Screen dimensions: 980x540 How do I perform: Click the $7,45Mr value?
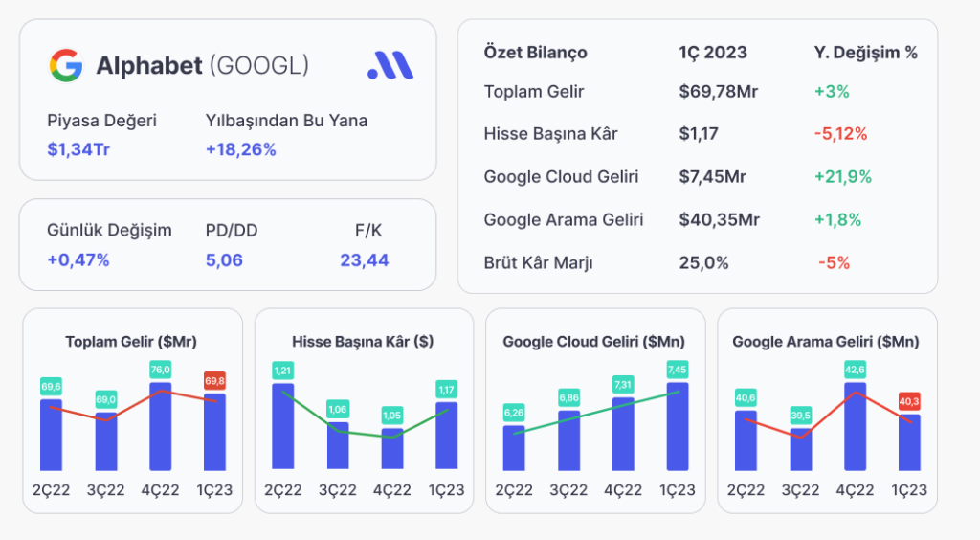(x=712, y=177)
